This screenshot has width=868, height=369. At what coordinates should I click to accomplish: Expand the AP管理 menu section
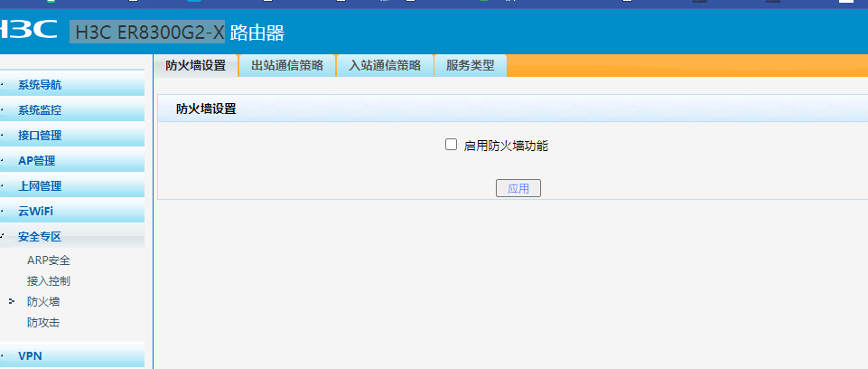click(72, 161)
